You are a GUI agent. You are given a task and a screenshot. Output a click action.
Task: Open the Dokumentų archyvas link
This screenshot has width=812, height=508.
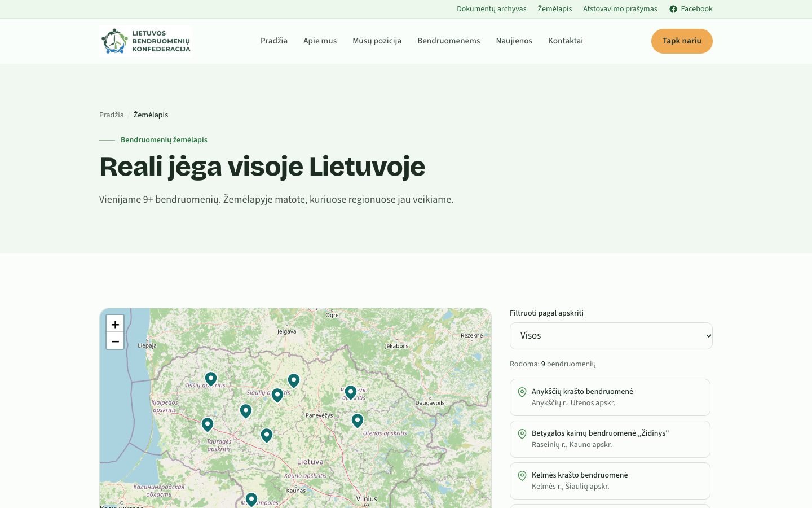[x=492, y=9]
